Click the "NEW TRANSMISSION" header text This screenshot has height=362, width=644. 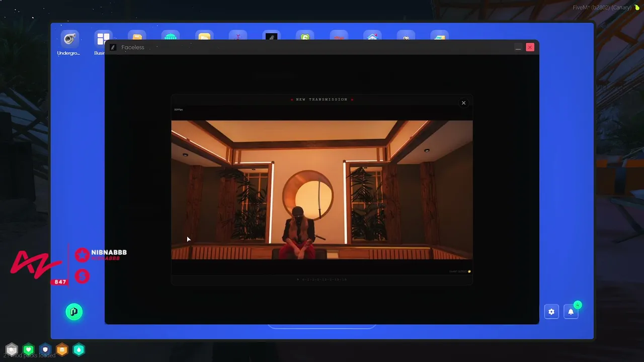click(x=322, y=100)
